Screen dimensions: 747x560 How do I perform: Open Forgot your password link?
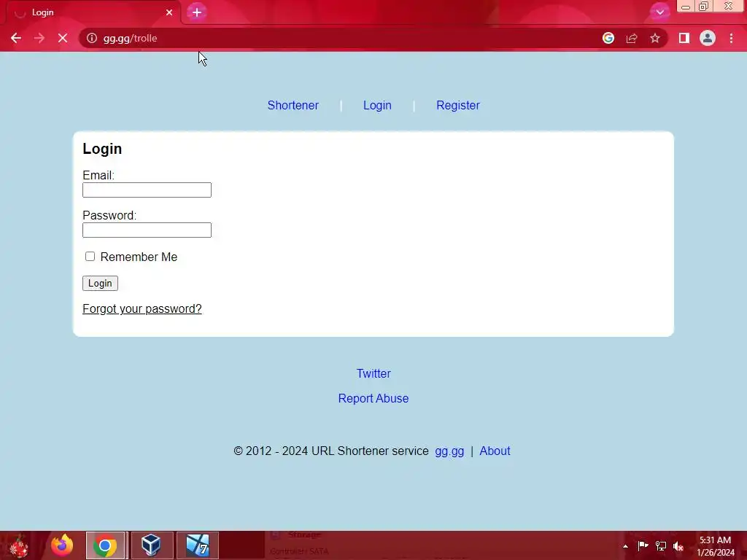coord(142,308)
